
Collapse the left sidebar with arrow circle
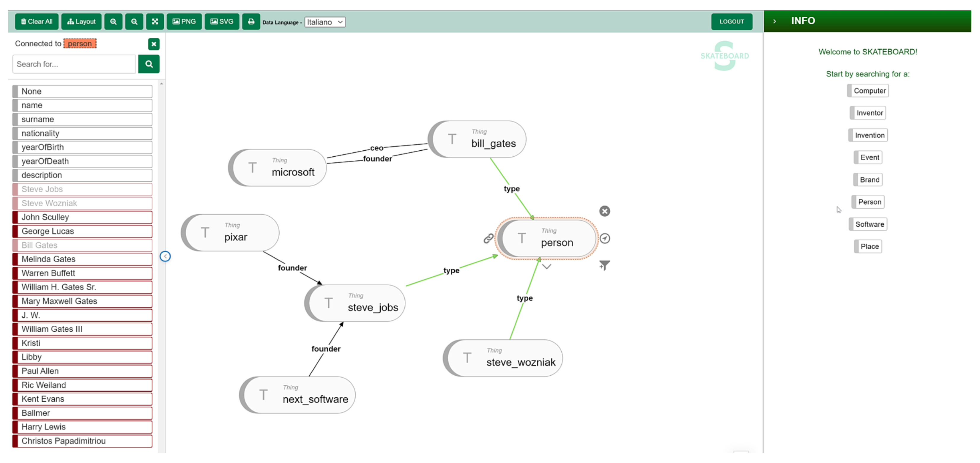165,256
